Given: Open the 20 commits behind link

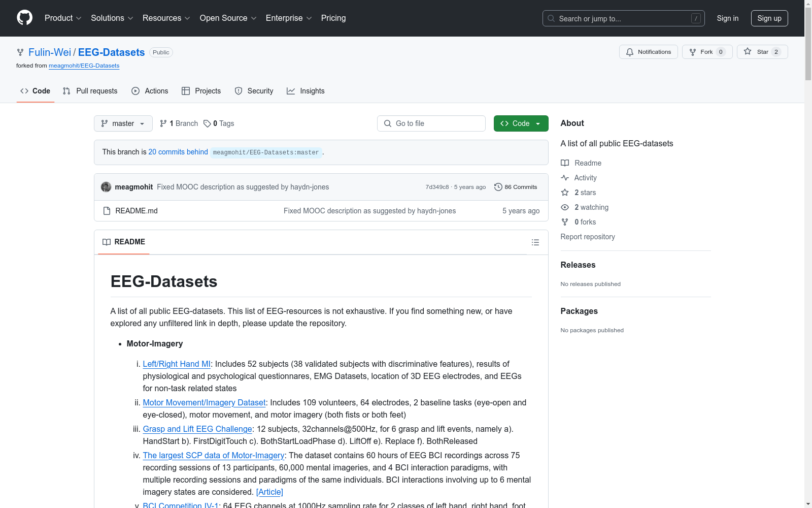Looking at the screenshot, I should pos(178,152).
